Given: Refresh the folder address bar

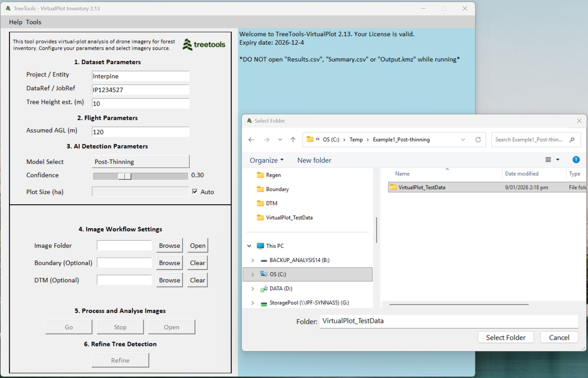Looking at the screenshot, I should click(x=478, y=139).
